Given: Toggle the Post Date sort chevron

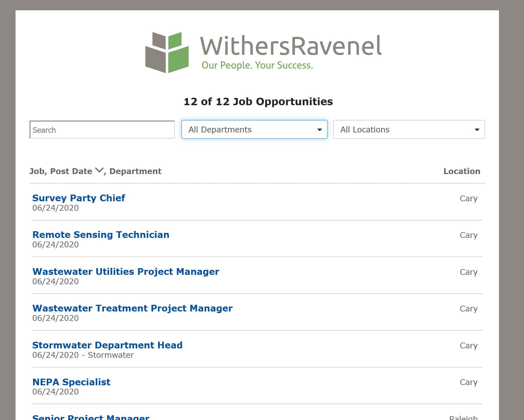Looking at the screenshot, I should coord(99,170).
